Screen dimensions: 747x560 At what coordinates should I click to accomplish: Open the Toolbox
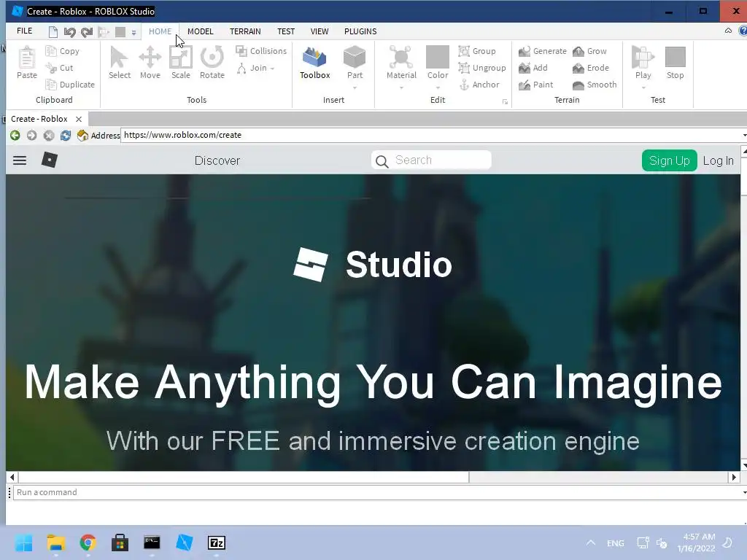pyautogui.click(x=314, y=63)
